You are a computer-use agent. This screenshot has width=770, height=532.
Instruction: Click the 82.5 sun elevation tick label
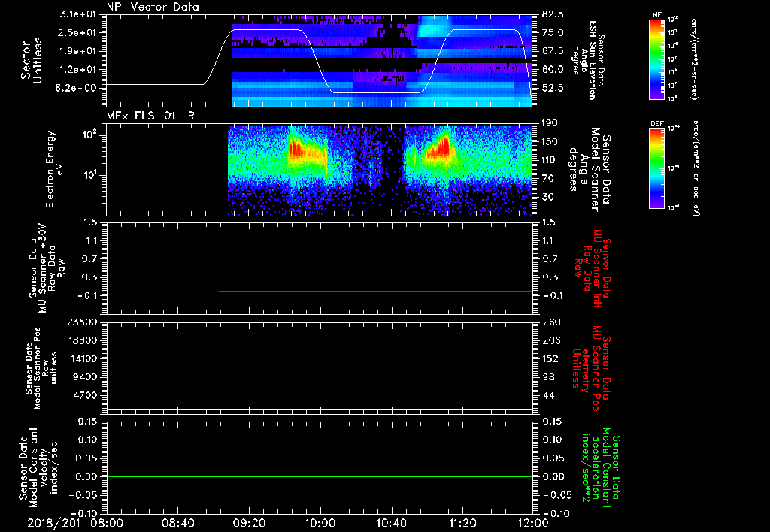(x=553, y=14)
